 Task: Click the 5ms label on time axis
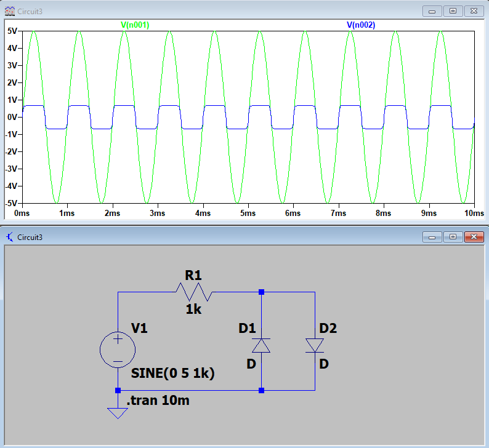(x=248, y=213)
